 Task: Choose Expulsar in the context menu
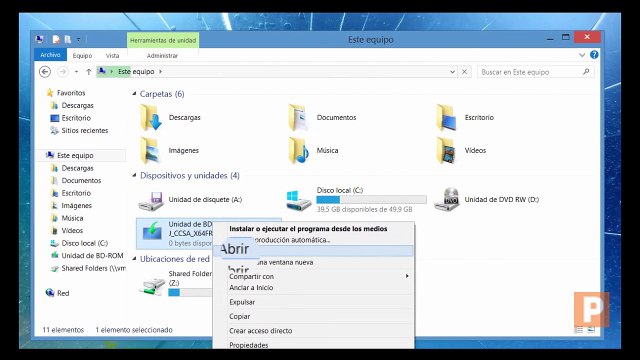[242, 302]
